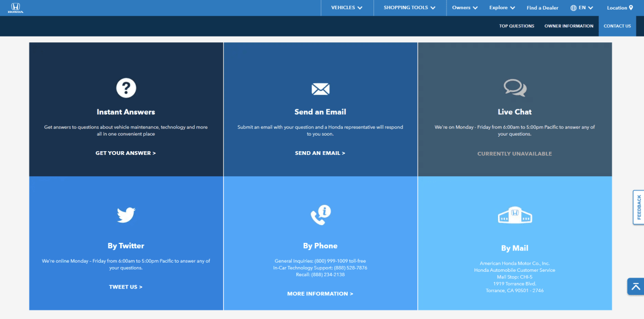Click the Live Chat heading

[515, 112]
